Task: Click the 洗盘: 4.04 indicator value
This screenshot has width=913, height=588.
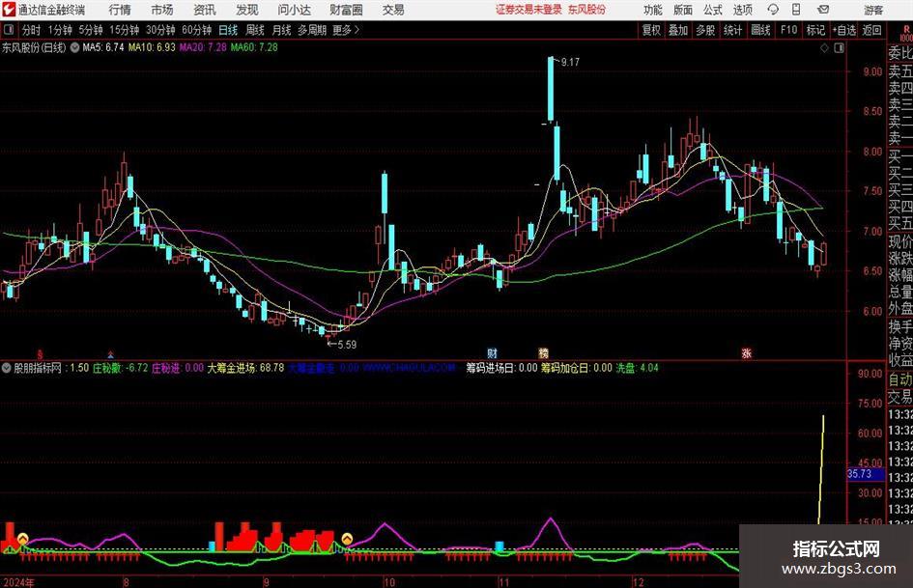Action: point(637,368)
